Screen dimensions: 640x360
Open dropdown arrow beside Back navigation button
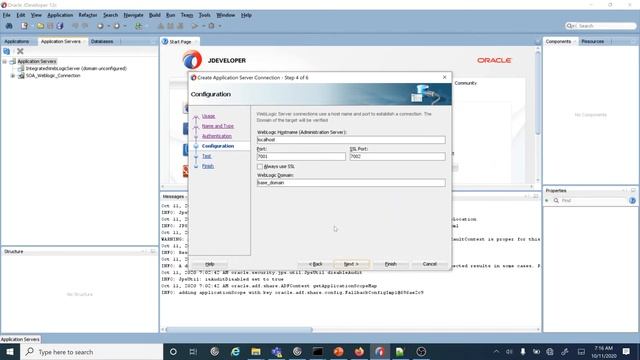109,26
